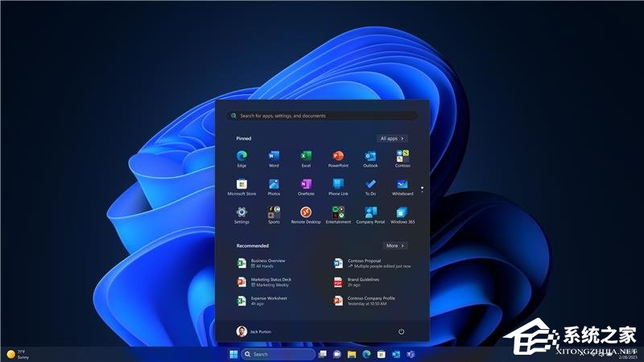Open Whiteboard from pinned apps

click(402, 187)
